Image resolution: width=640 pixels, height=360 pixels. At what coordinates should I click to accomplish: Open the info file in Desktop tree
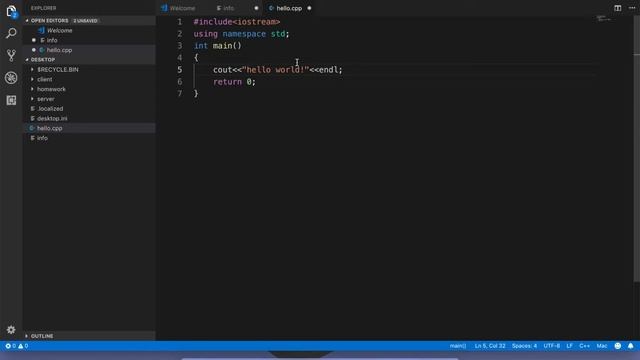click(x=89, y=138)
